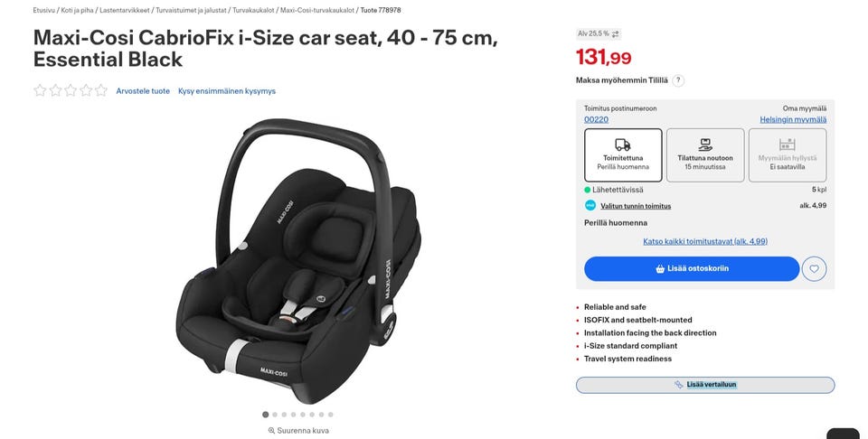This screenshot has width=868, height=439.
Task: Click the Lisää vertailuun compare button
Action: point(705,385)
